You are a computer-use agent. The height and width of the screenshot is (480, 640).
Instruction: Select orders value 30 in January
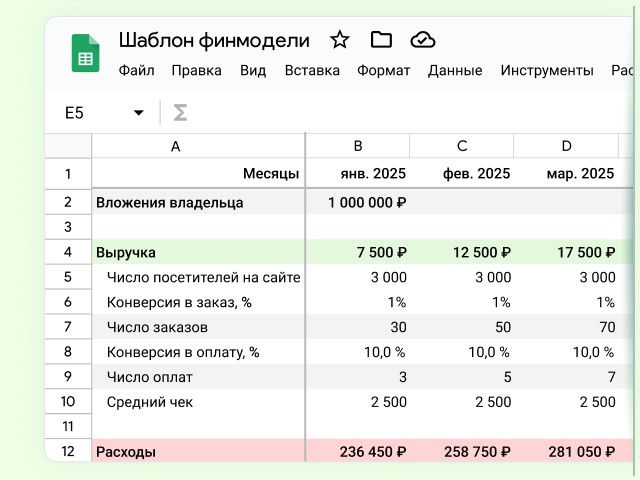358,327
